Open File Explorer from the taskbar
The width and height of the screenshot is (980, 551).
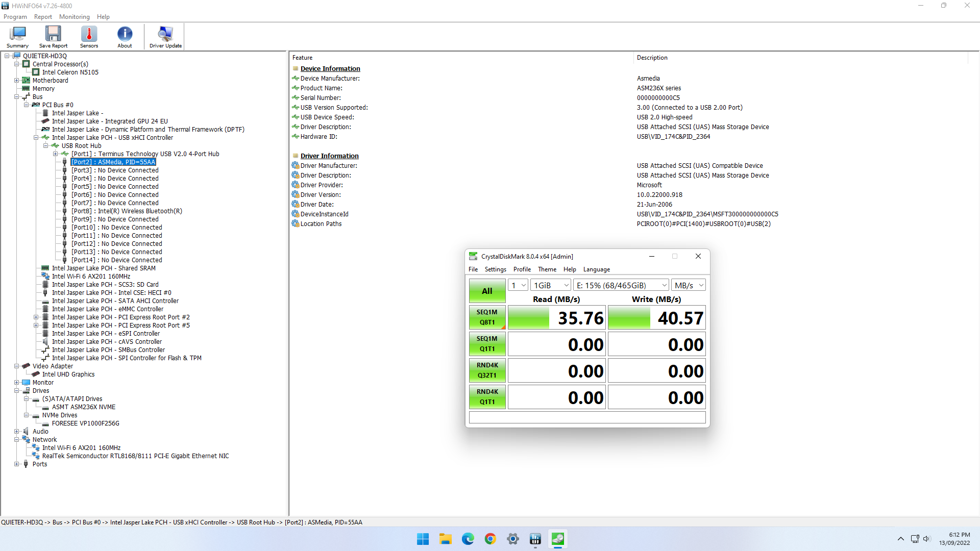click(x=446, y=539)
